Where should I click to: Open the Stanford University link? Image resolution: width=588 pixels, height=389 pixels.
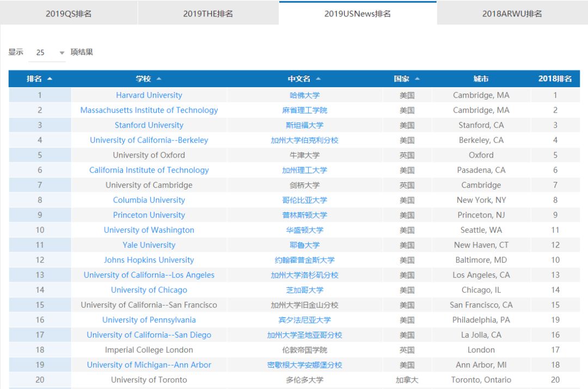click(x=149, y=125)
